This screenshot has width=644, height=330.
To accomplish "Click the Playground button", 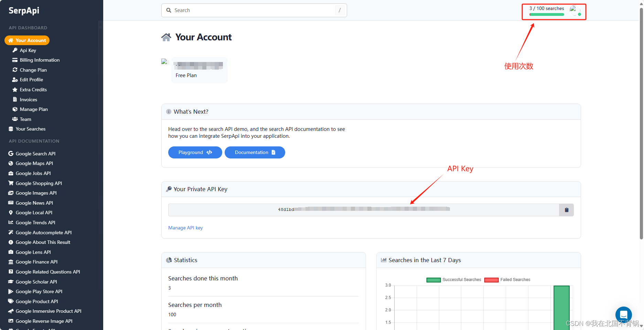I will click(x=195, y=152).
